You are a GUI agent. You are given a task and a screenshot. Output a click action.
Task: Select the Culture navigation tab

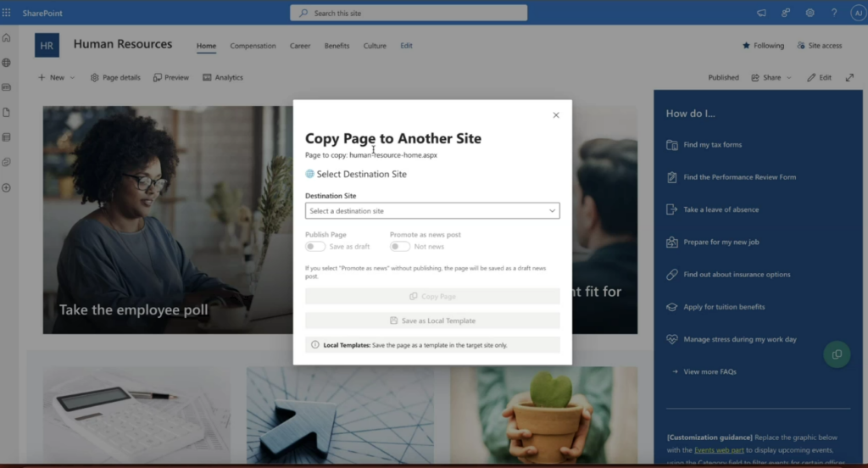coord(375,46)
